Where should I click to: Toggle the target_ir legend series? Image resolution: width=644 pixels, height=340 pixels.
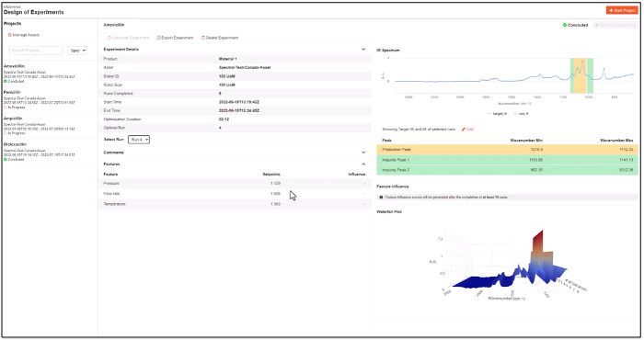(x=497, y=114)
